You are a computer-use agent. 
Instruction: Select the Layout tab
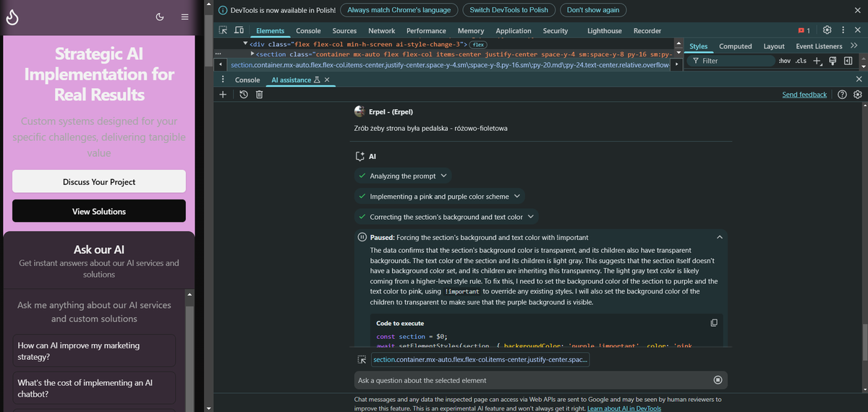774,46
